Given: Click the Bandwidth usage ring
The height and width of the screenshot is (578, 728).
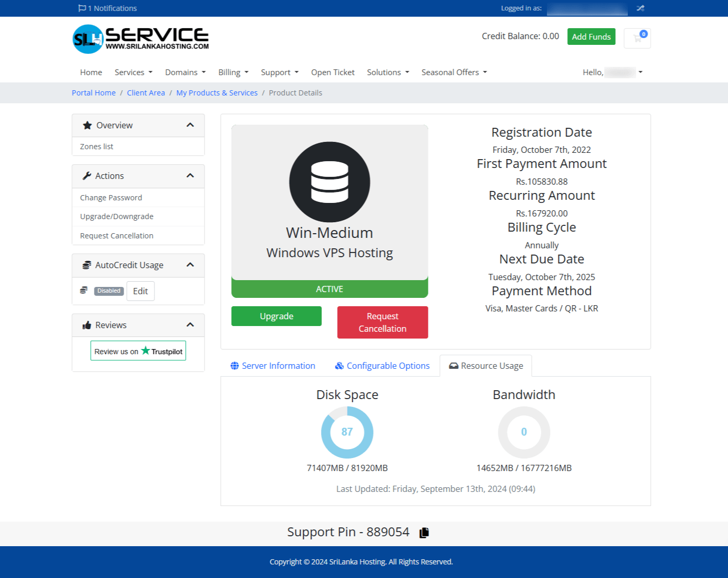Looking at the screenshot, I should [x=524, y=432].
